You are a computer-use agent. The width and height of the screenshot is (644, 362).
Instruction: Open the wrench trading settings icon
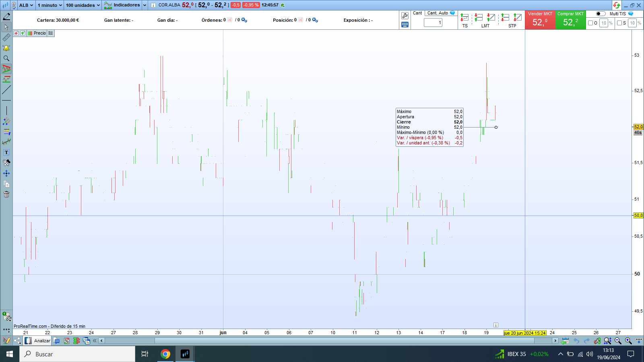[405, 16]
